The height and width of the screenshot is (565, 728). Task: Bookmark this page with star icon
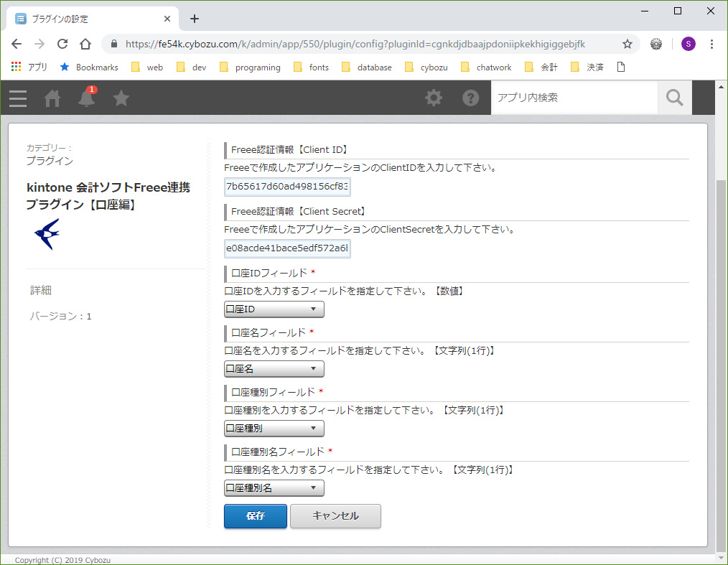(627, 44)
